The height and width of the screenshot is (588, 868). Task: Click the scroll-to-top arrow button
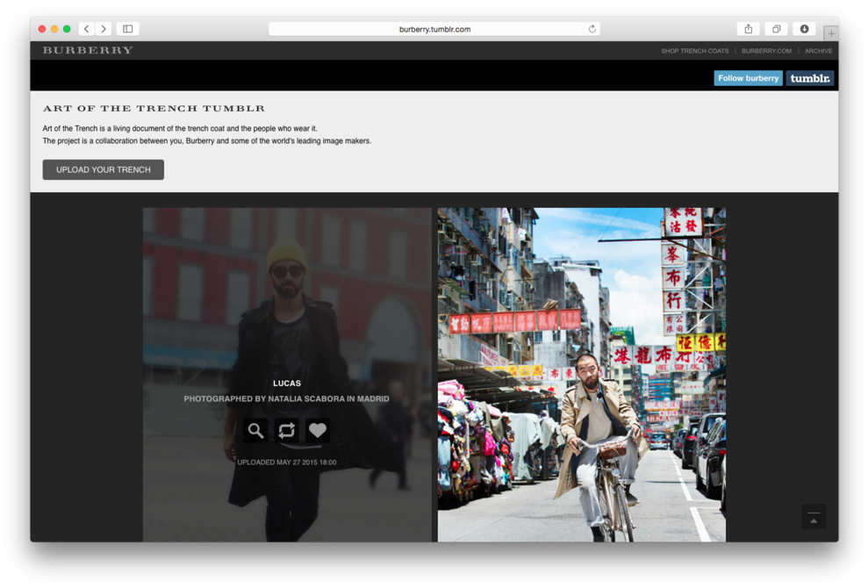(x=813, y=517)
